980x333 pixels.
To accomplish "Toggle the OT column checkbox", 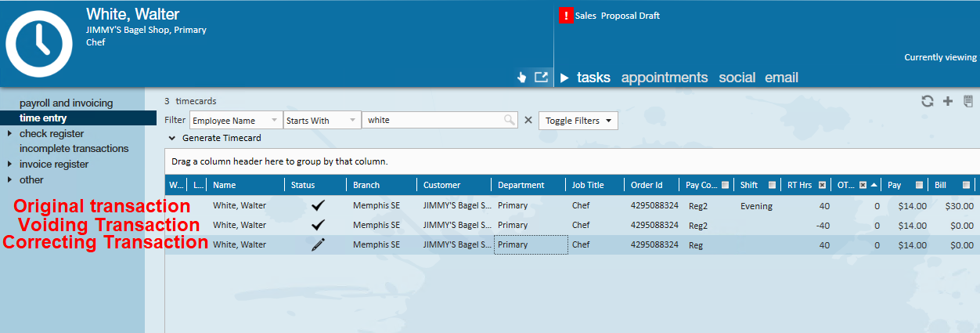I will click(862, 185).
